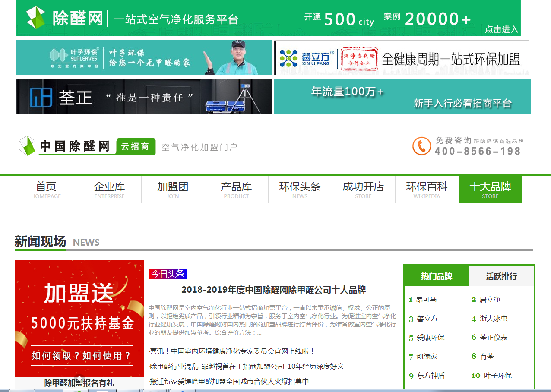Image resolution: width=551 pixels, height=392 pixels.
Task: Click the orange phone consultation icon
Action: 421,146
